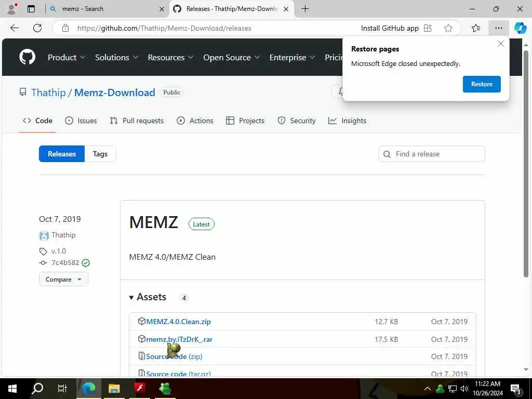
Task: Open the Edge profile icon
Action: tap(11, 9)
